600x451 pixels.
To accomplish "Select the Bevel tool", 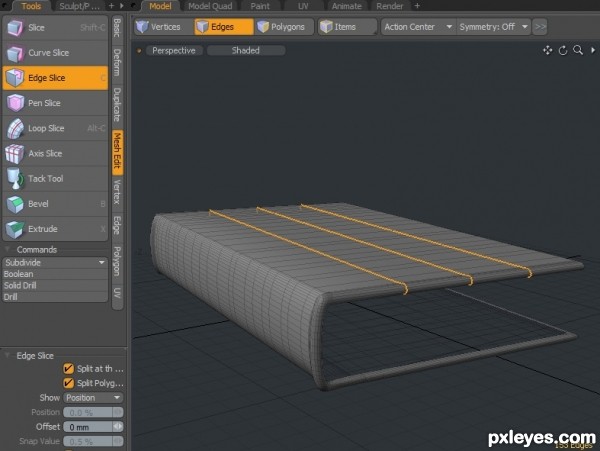I will coord(55,204).
